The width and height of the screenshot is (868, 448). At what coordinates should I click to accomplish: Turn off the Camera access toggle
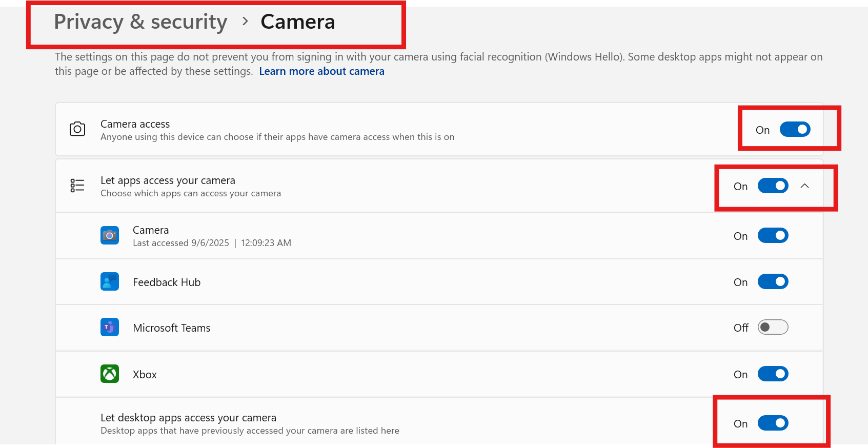pyautogui.click(x=795, y=129)
